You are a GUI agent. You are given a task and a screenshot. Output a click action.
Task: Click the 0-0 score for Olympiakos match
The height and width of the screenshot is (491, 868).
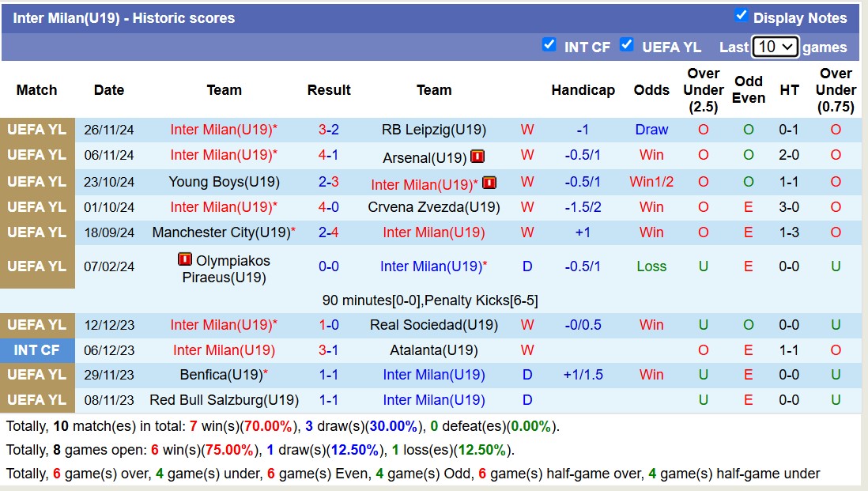tap(329, 266)
